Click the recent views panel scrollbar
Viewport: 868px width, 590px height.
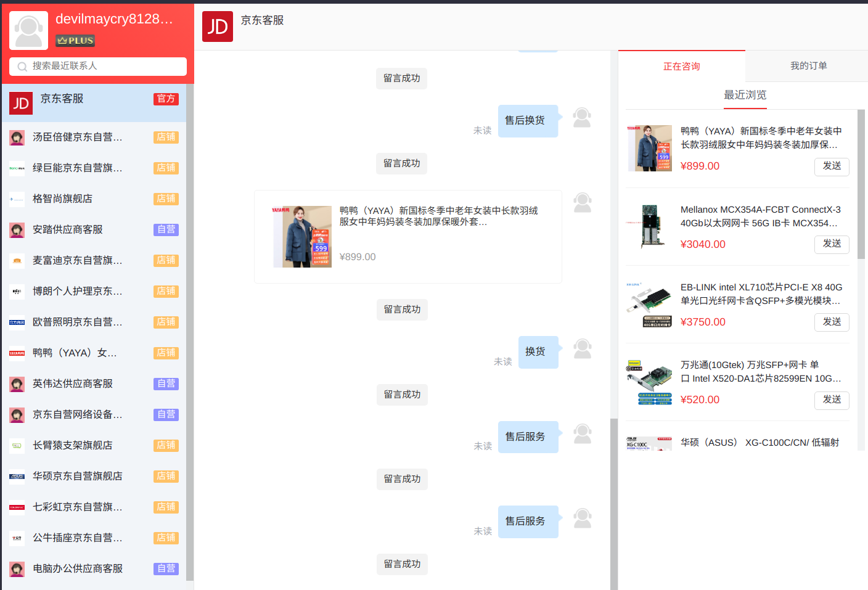click(x=861, y=185)
